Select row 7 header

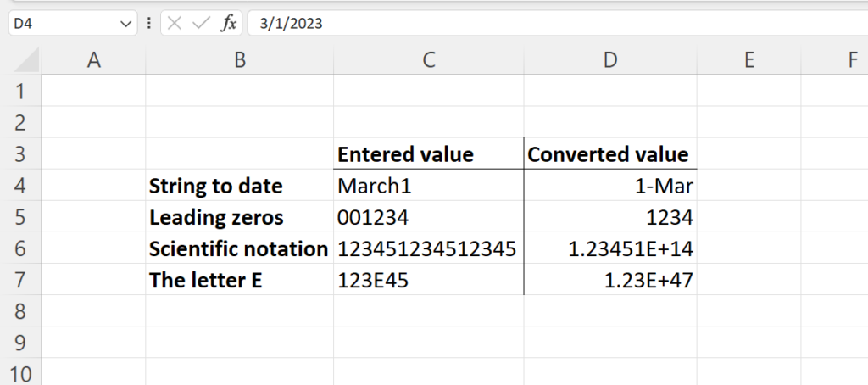tap(20, 280)
